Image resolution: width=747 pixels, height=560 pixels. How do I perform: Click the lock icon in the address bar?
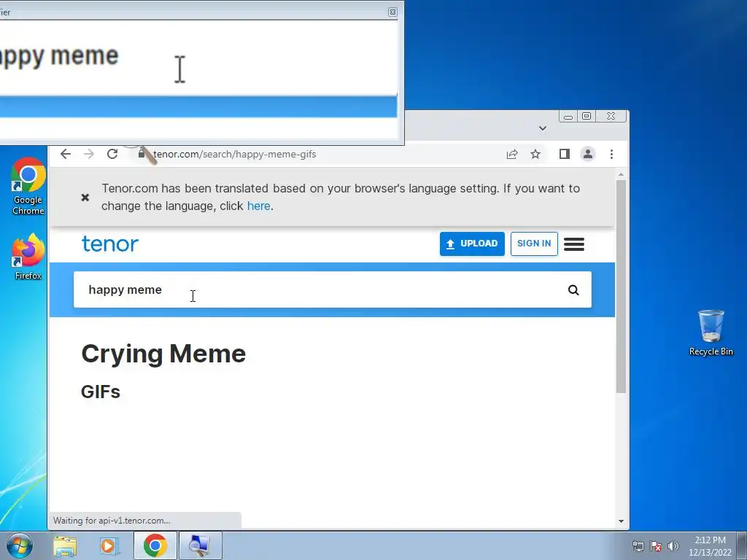point(142,153)
